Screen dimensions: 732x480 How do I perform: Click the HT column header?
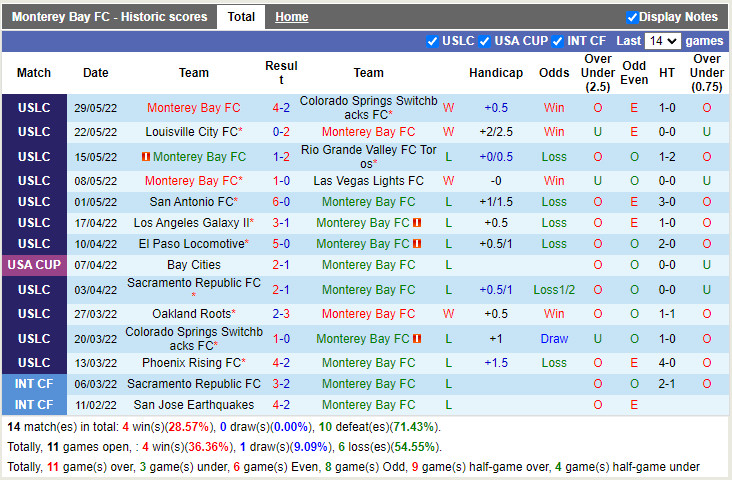tap(667, 73)
